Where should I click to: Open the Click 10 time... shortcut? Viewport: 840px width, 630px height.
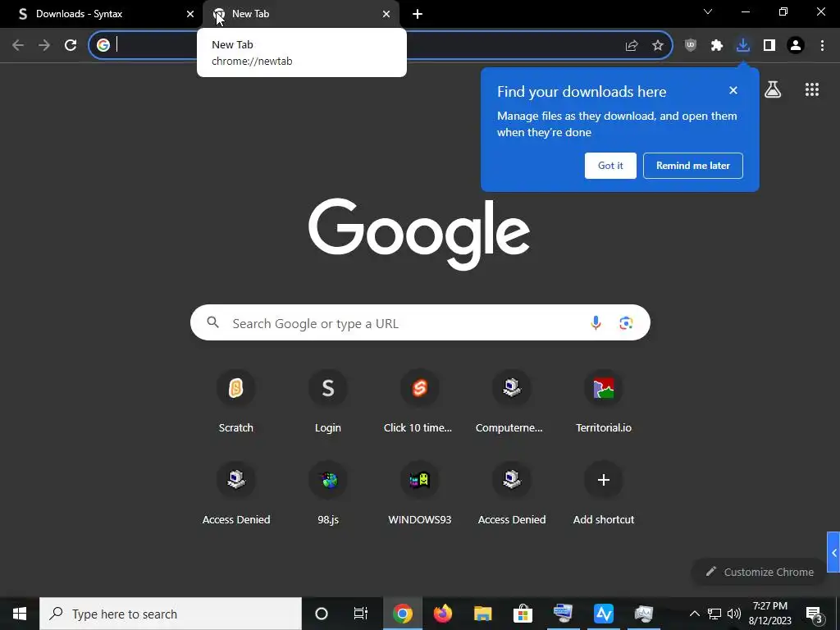tap(419, 402)
